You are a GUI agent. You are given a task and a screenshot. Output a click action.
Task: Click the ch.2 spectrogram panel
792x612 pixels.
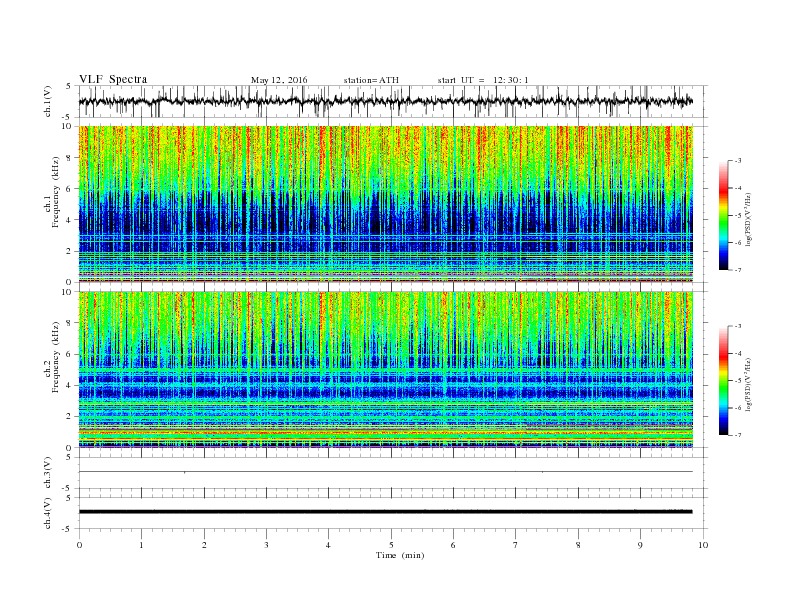point(386,370)
